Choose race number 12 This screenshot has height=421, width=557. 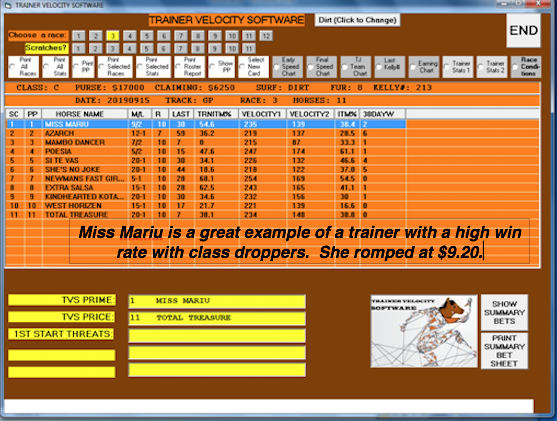pos(266,36)
